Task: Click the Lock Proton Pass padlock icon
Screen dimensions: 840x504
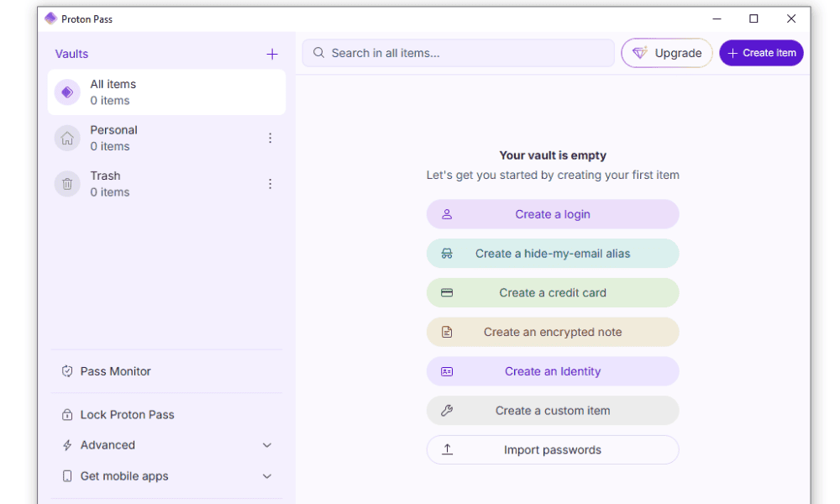Action: tap(67, 415)
